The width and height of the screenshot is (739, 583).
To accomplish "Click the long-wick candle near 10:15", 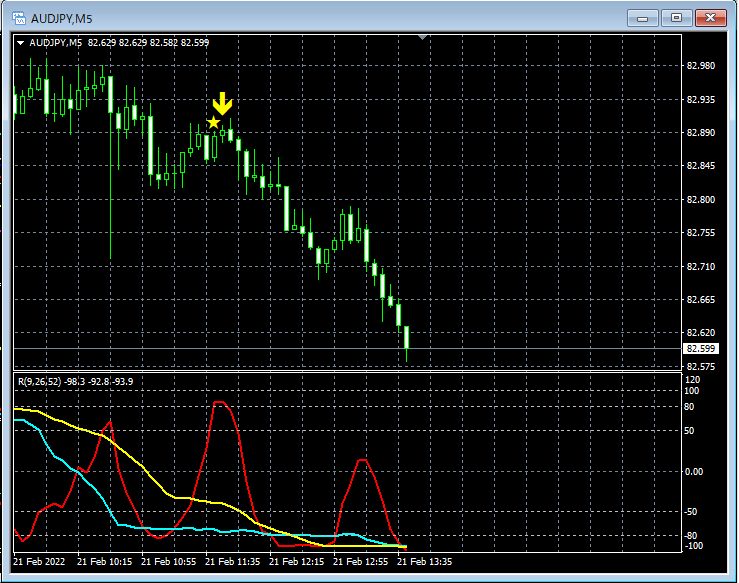I will click(x=110, y=167).
